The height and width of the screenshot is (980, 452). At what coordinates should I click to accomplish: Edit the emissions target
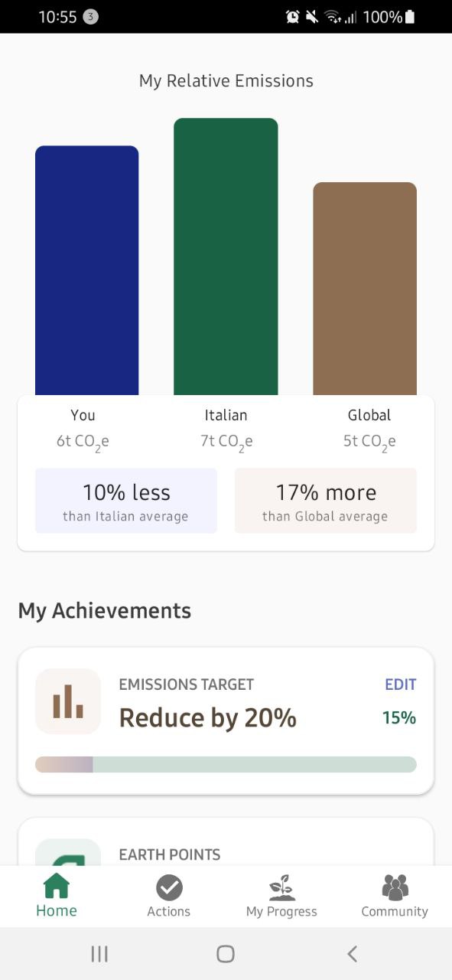coord(400,684)
